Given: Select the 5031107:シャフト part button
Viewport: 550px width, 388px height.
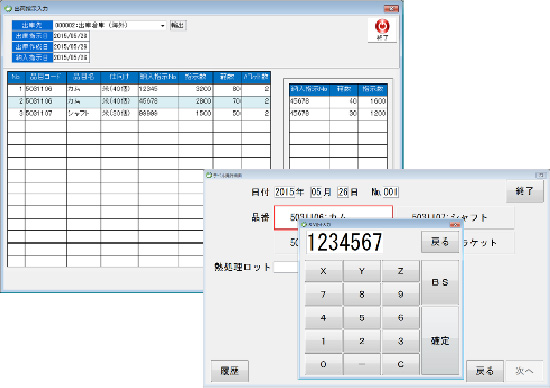Looking at the screenshot, I should click(455, 218).
